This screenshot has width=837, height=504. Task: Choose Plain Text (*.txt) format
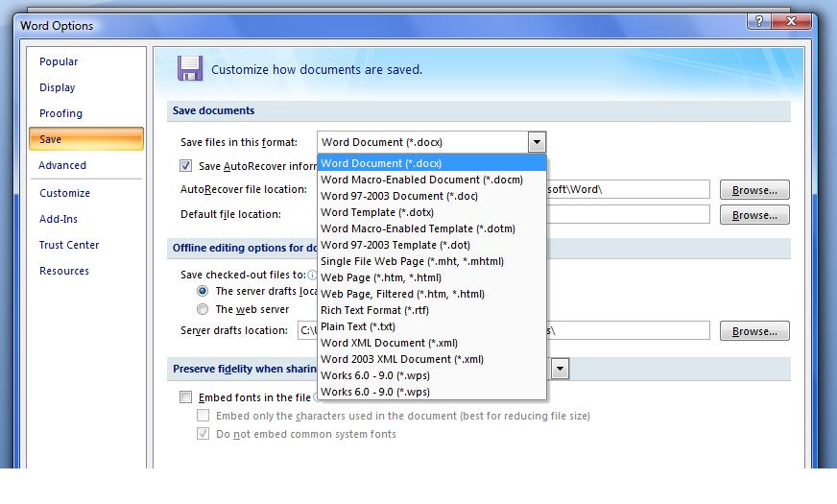(431, 326)
